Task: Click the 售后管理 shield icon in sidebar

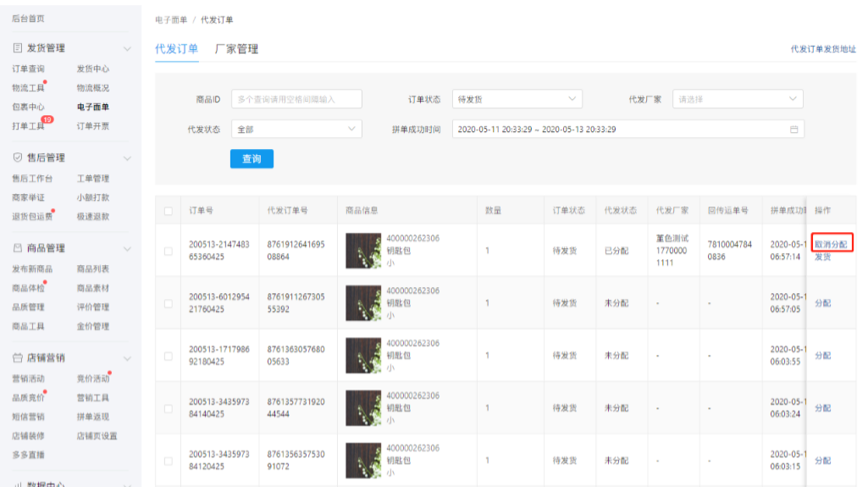Action: [18, 158]
